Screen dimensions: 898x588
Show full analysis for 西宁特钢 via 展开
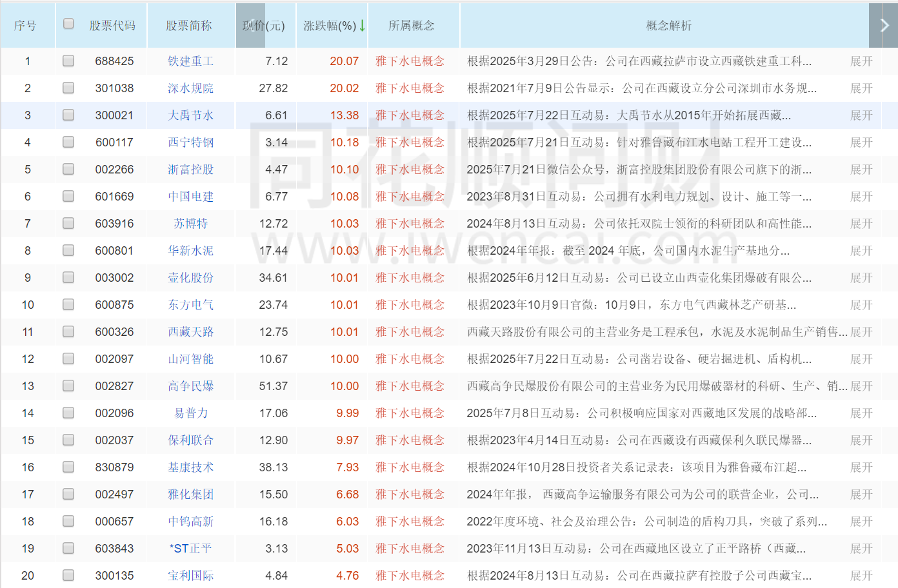point(861,142)
